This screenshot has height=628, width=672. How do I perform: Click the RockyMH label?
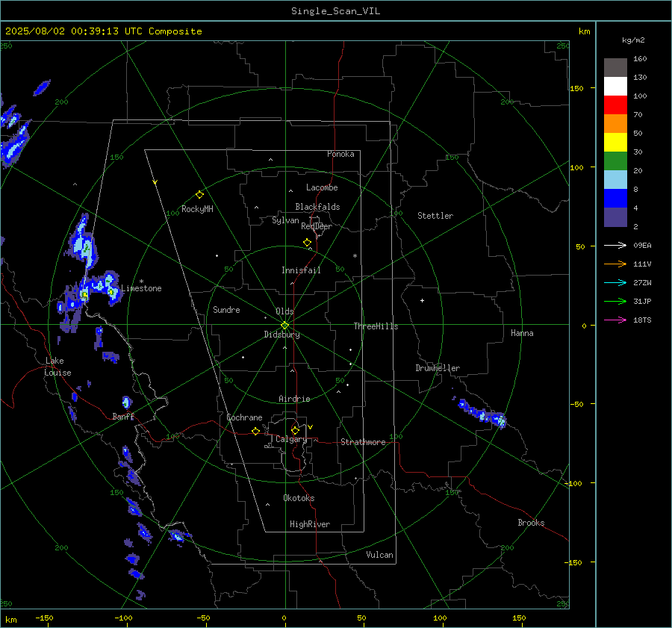point(197,209)
